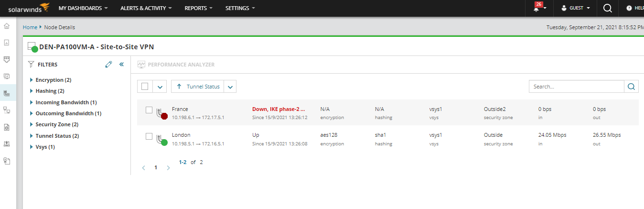
Task: Open the home icon in left sidebar
Action: tap(7, 25)
